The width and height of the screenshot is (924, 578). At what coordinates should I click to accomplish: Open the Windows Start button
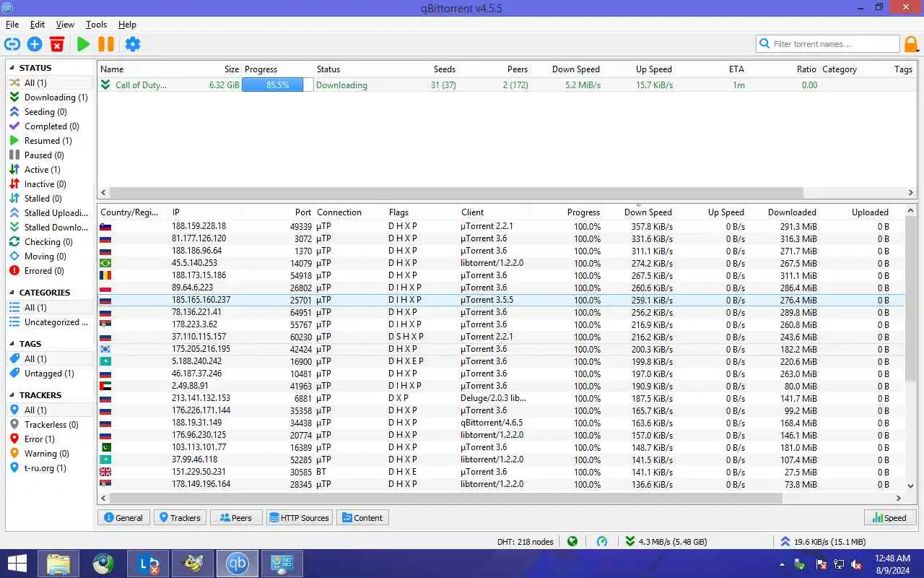[x=17, y=564]
